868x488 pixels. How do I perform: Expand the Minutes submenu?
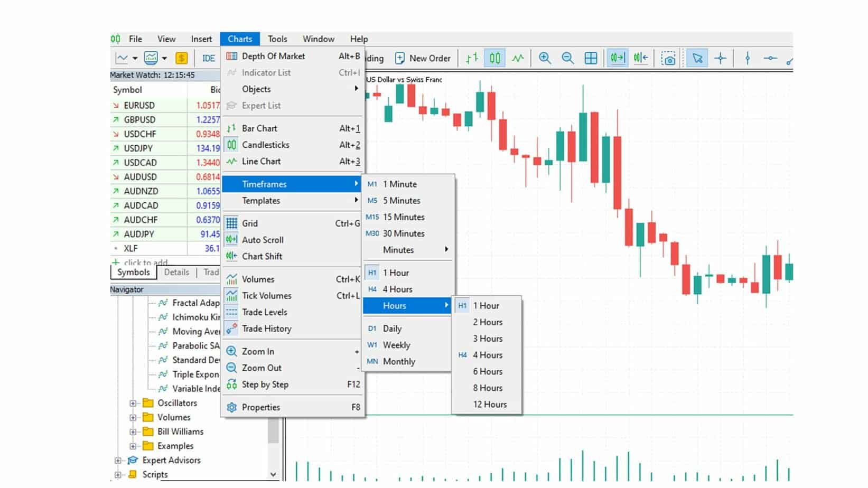[408, 250]
